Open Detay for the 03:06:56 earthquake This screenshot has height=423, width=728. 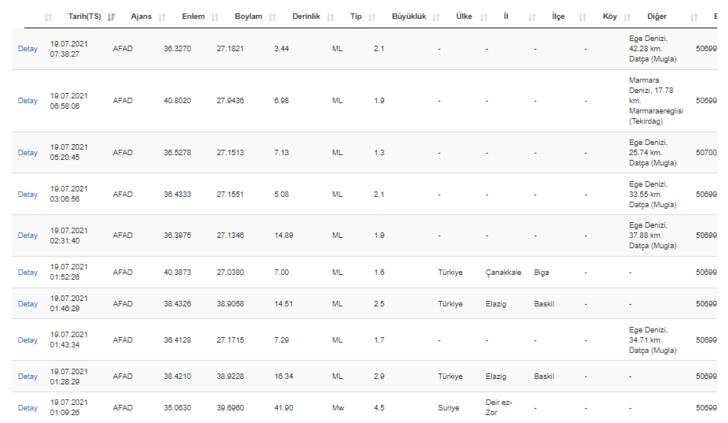click(x=28, y=194)
